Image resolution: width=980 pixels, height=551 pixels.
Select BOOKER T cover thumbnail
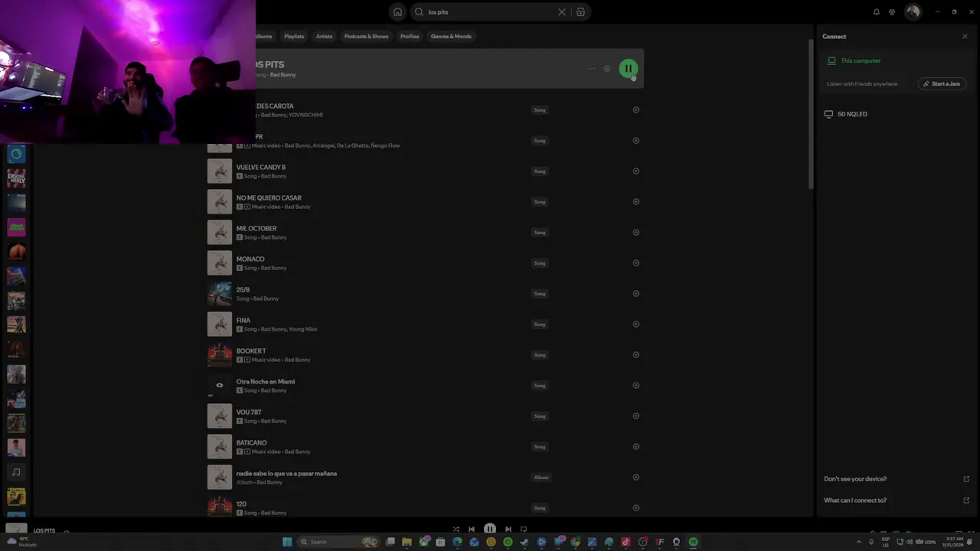pyautogui.click(x=220, y=355)
